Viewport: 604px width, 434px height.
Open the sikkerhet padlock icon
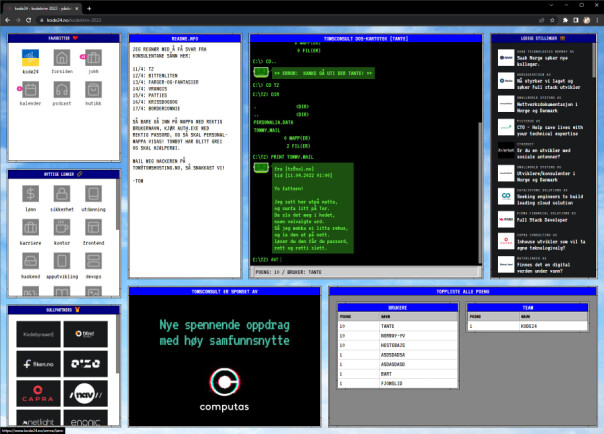(62, 194)
